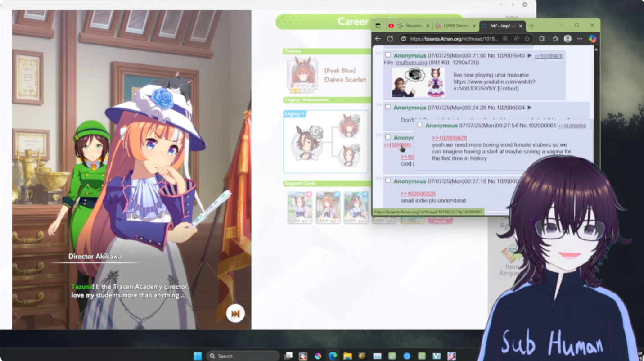644x361 pixels.
Task: Unmute the YouTube Streaming tab
Action: pyautogui.click(x=400, y=26)
